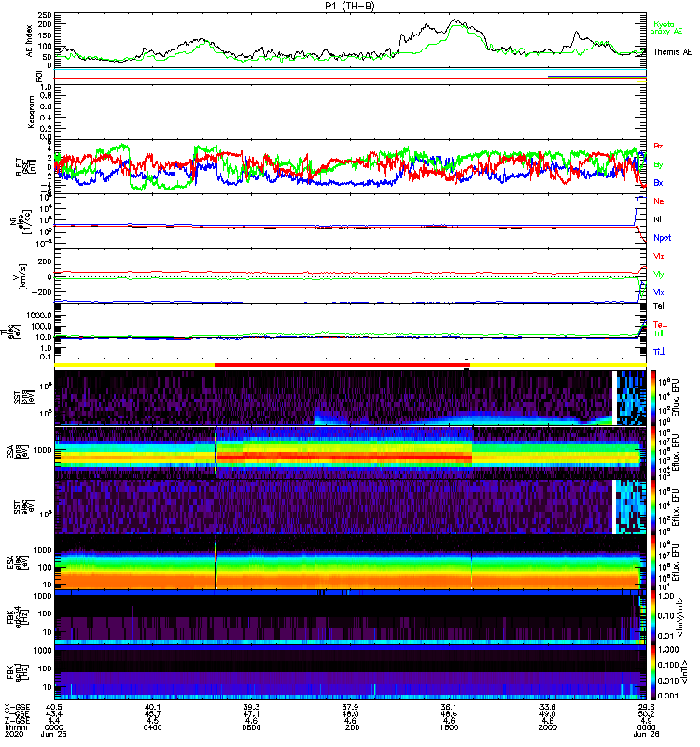Click the FBK scm1 [Hz] axis label
Viewport: 700px width, 747px height.
point(17,671)
